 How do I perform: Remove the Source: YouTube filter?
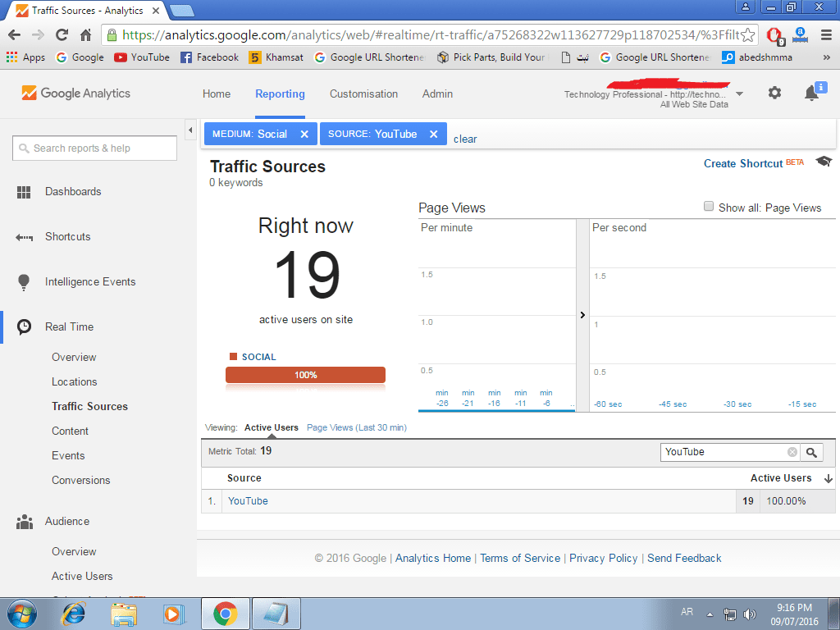pos(433,134)
